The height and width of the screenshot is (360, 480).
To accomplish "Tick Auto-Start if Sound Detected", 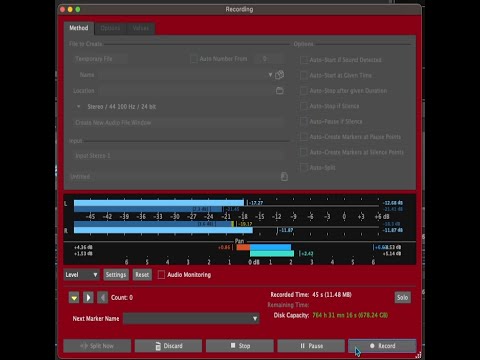I will tap(304, 60).
